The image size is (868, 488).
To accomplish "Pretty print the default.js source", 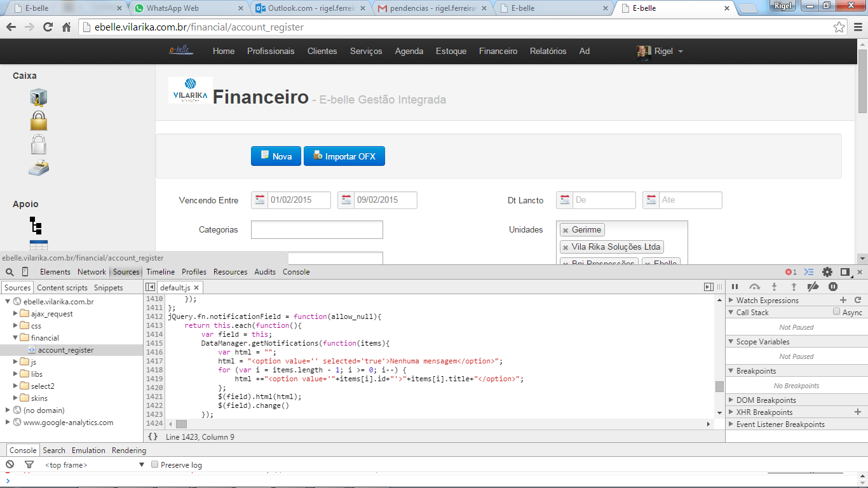I will point(153,437).
